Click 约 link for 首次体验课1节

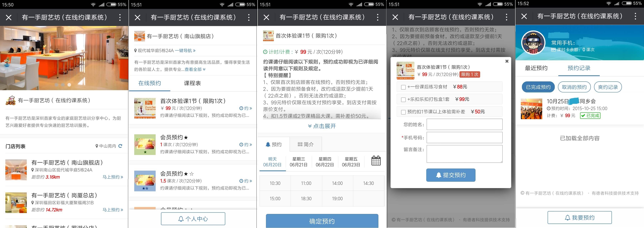pyautogui.click(x=245, y=108)
